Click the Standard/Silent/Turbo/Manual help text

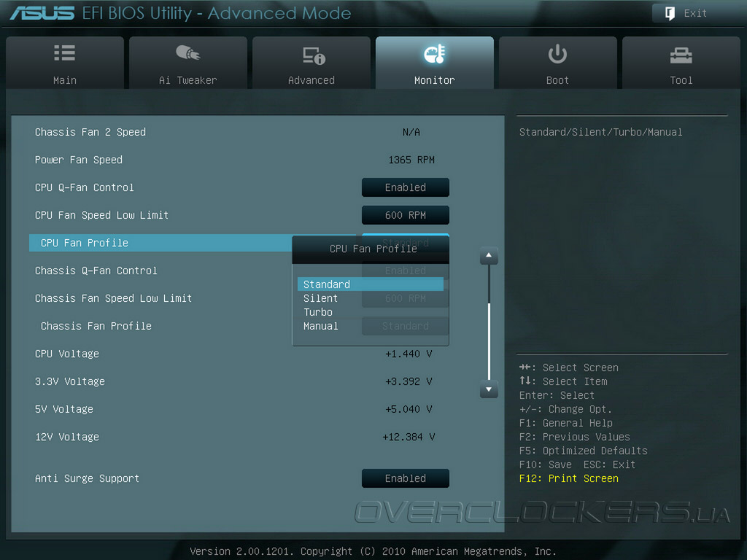(601, 132)
